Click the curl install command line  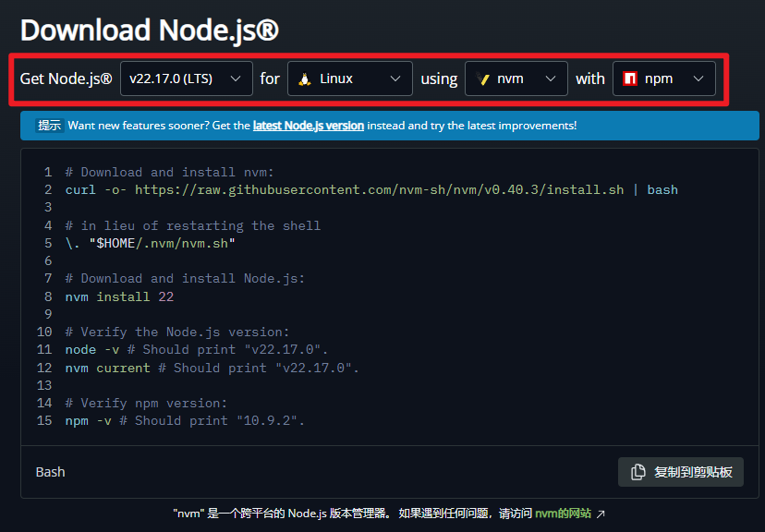370,189
